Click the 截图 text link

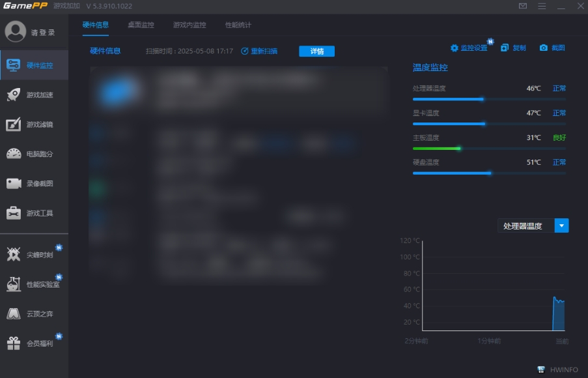click(558, 48)
